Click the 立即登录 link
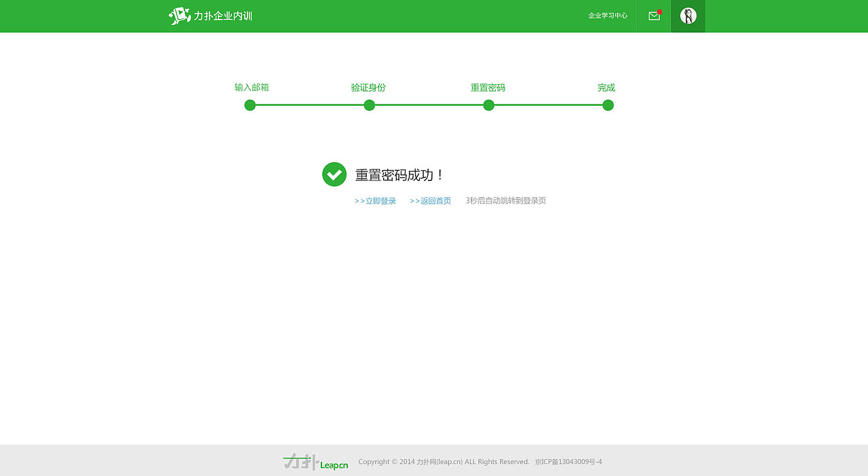This screenshot has width=868, height=476. point(375,201)
